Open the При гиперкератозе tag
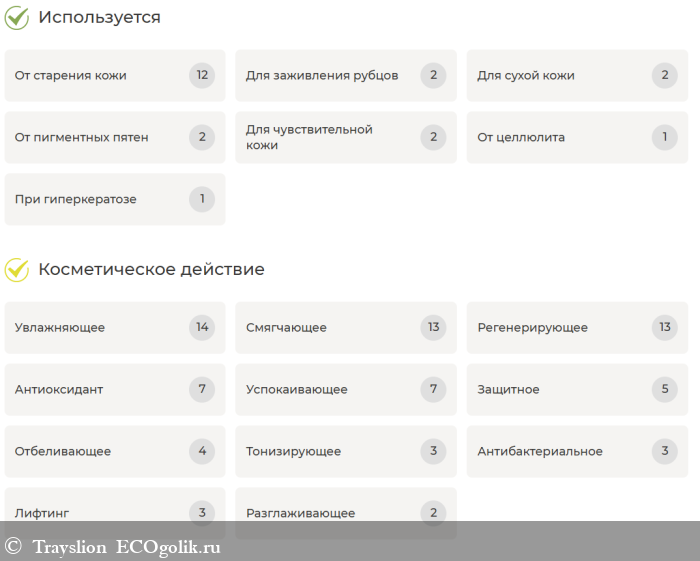This screenshot has height=561, width=700. tap(76, 200)
